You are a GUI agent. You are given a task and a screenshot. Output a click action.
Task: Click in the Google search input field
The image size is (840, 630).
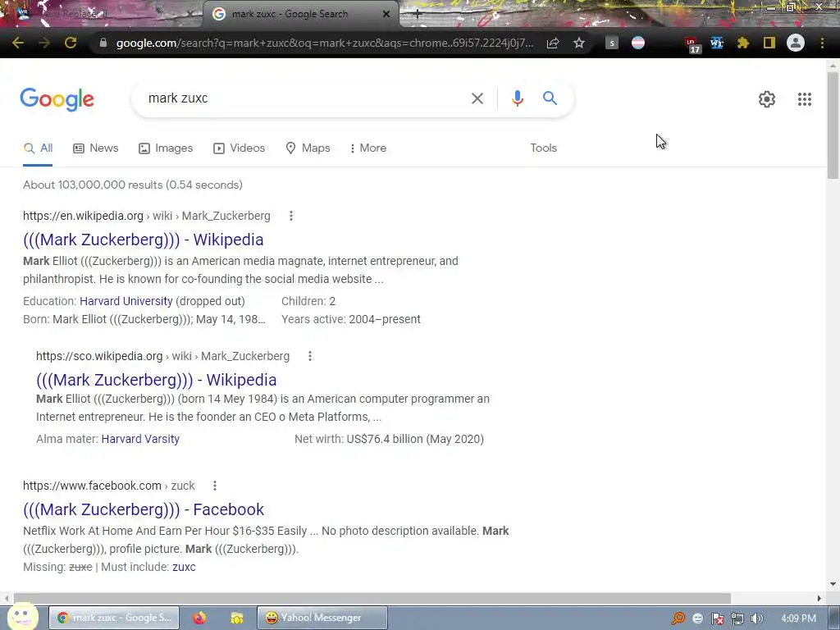pos(305,98)
